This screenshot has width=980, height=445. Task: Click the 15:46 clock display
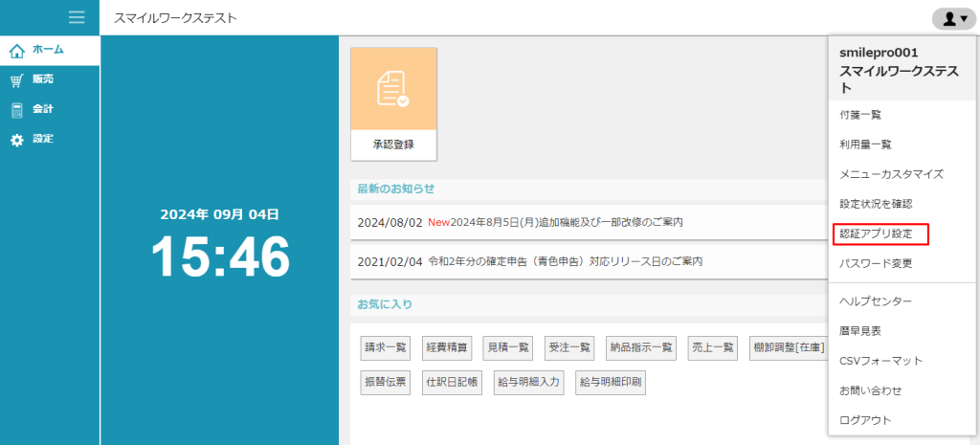221,256
